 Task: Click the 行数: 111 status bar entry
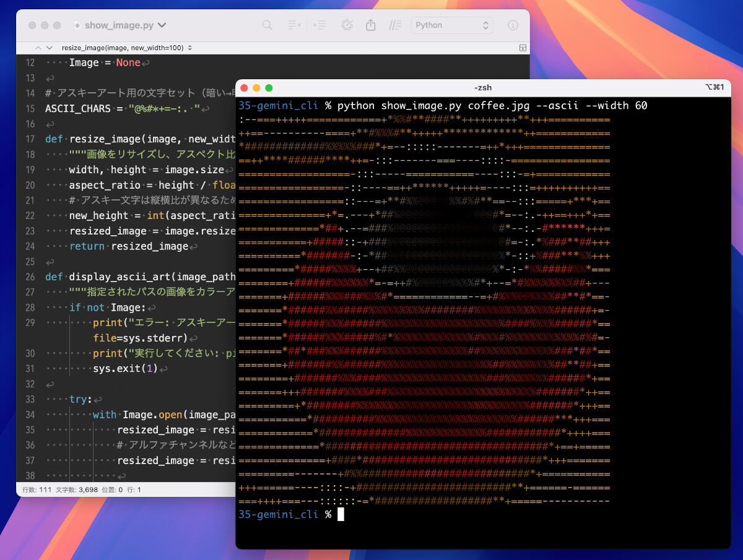[x=36, y=489]
